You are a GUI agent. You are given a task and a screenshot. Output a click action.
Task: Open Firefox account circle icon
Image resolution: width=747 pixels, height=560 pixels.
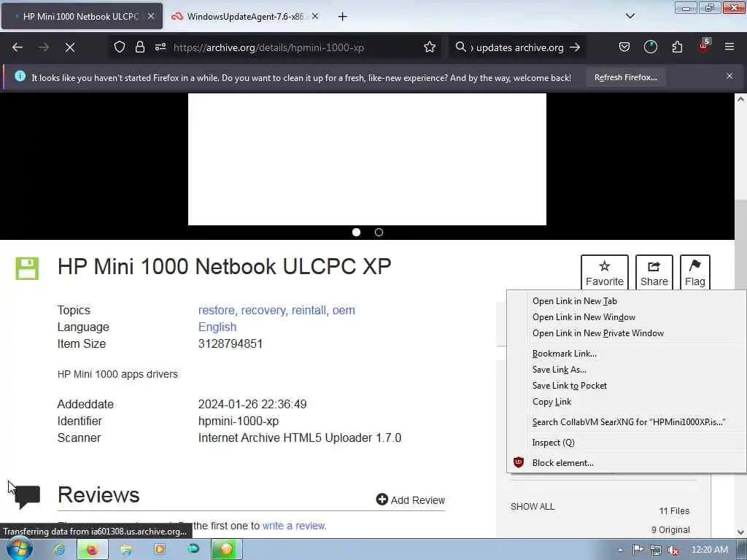[x=650, y=47]
